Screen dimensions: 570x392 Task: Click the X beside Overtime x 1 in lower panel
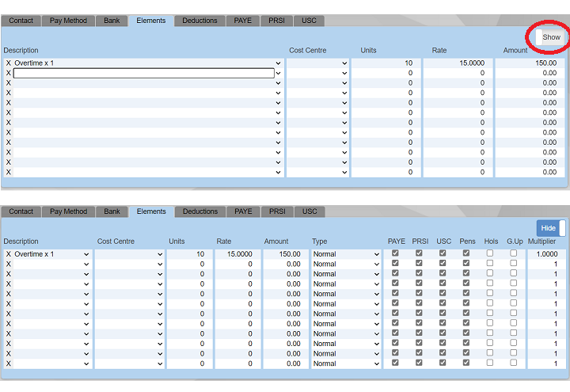tap(9, 254)
